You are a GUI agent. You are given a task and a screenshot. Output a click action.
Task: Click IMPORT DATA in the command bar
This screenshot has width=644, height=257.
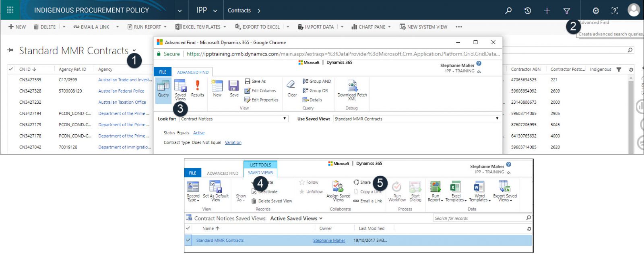316,27
